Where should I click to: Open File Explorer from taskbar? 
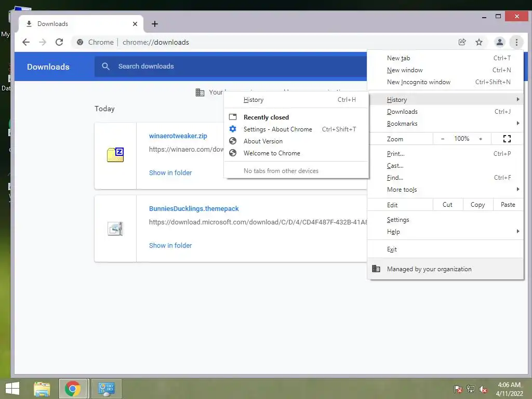pos(42,389)
